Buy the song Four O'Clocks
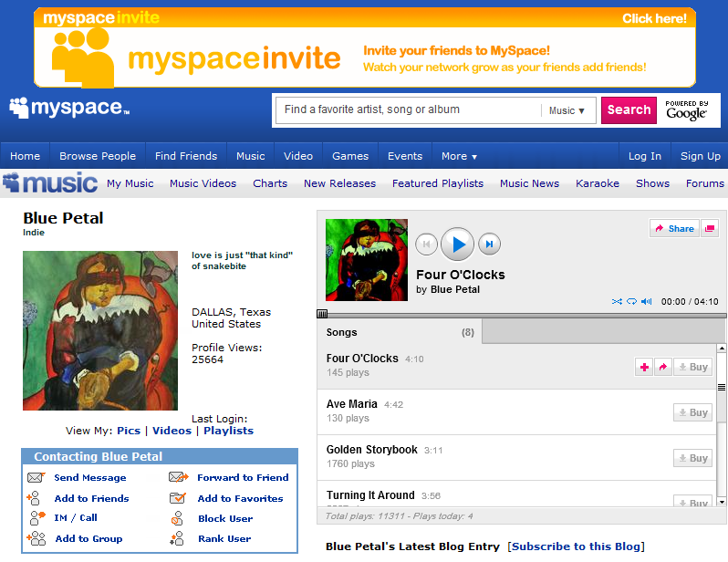Image resolution: width=728 pixels, height=562 pixels. [x=692, y=367]
